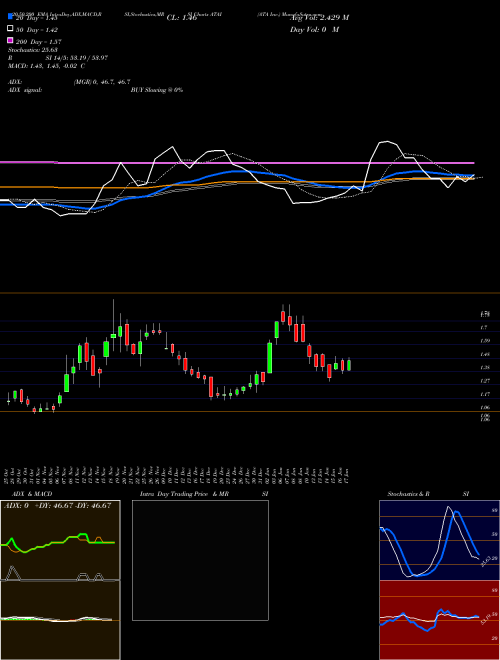Click the 'Avg Vol: 2.429 M' text
The height and width of the screenshot is (660, 500).
(319, 18)
